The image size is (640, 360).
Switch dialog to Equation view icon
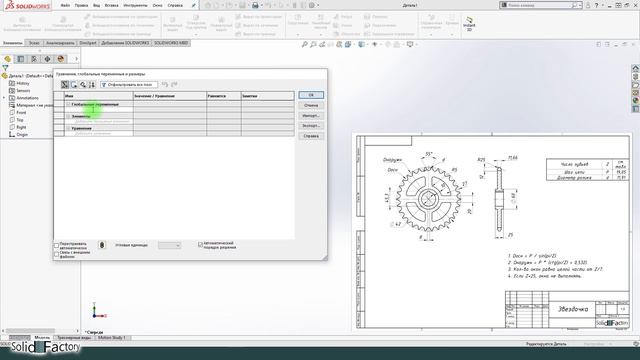tap(65, 84)
